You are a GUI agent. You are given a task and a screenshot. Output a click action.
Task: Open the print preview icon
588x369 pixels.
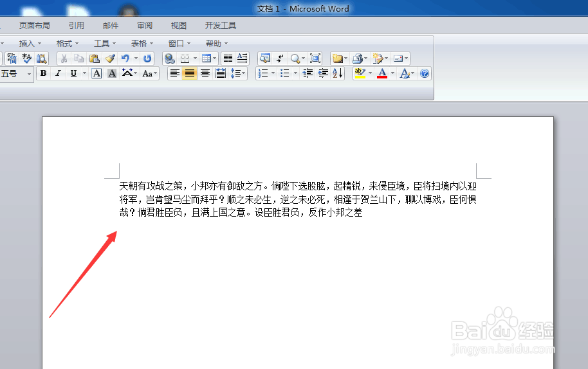(265, 59)
